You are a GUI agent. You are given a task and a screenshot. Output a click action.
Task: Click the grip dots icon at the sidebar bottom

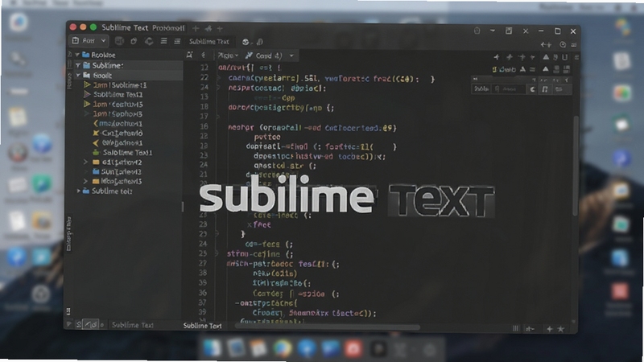click(x=68, y=311)
